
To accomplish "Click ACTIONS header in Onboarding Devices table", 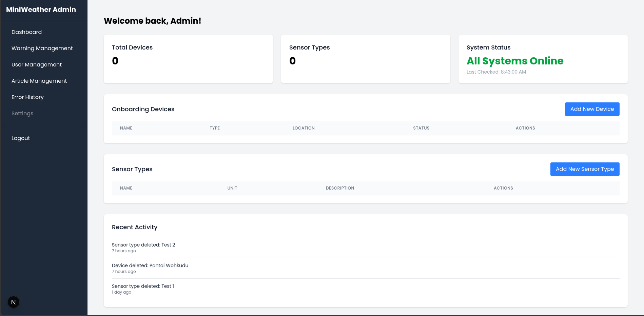I will tap(525, 128).
